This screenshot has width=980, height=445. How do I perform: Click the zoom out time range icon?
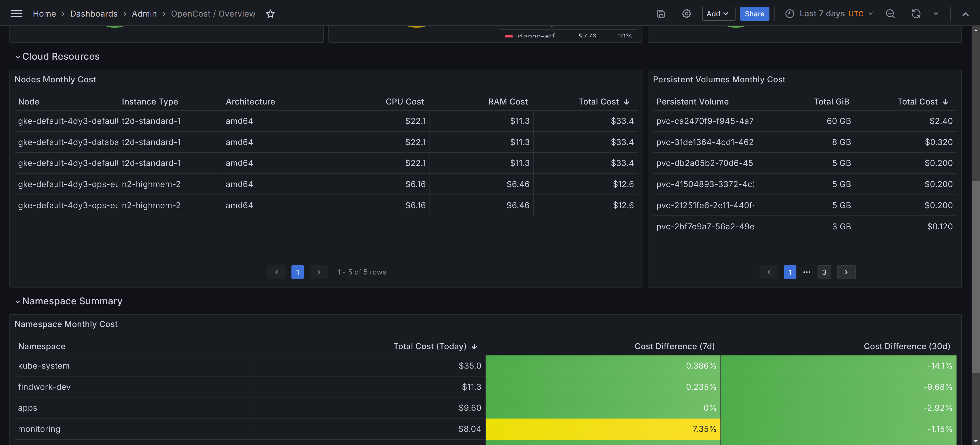[x=890, y=14]
